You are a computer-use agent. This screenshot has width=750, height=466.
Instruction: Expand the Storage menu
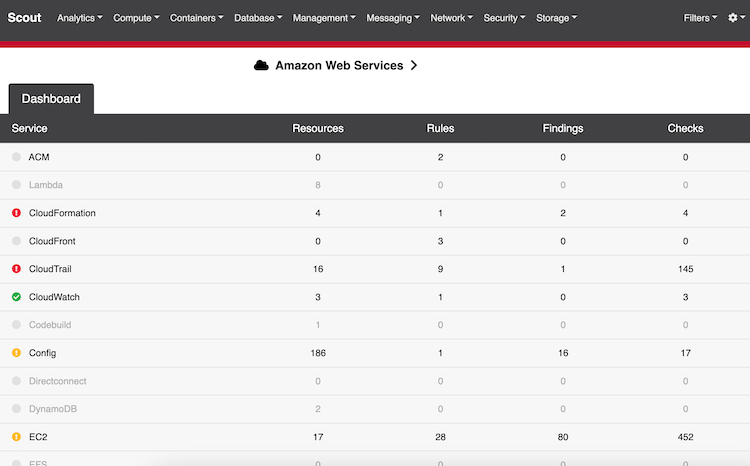556,18
